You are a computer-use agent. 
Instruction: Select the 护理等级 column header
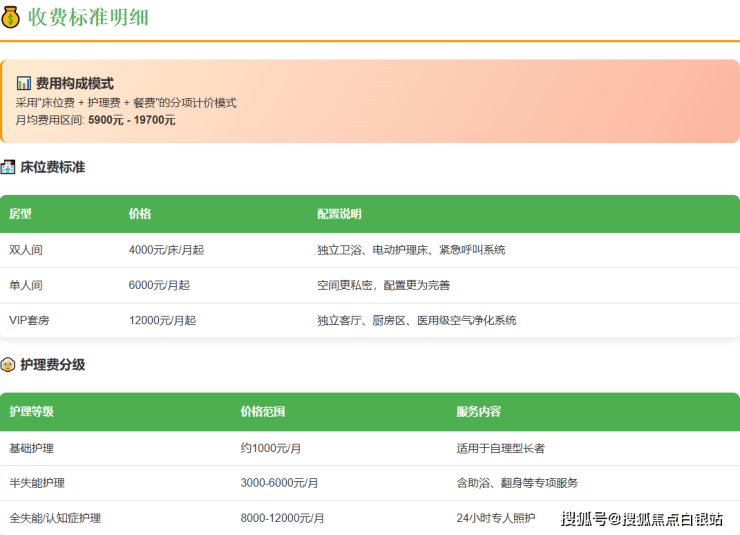[x=31, y=412]
